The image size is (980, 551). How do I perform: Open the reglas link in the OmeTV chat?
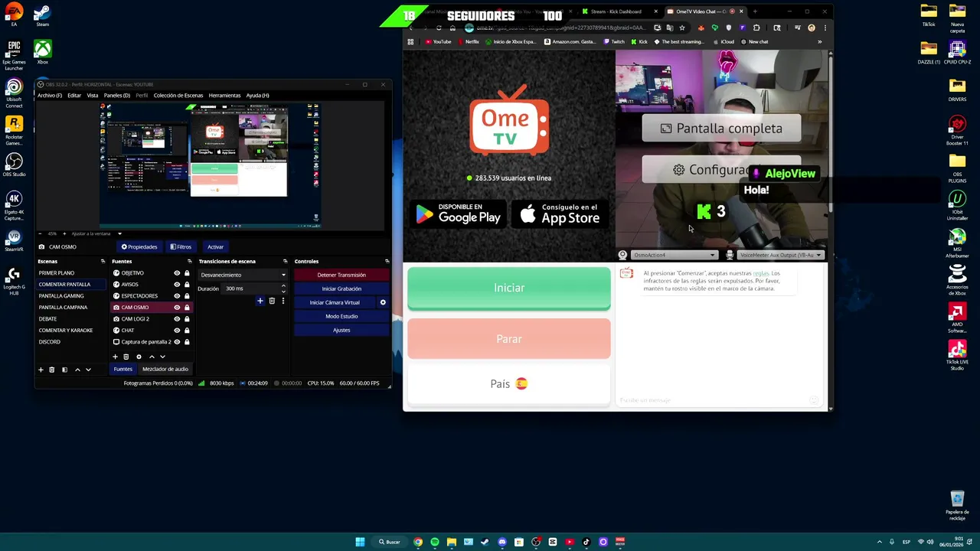[x=760, y=273]
